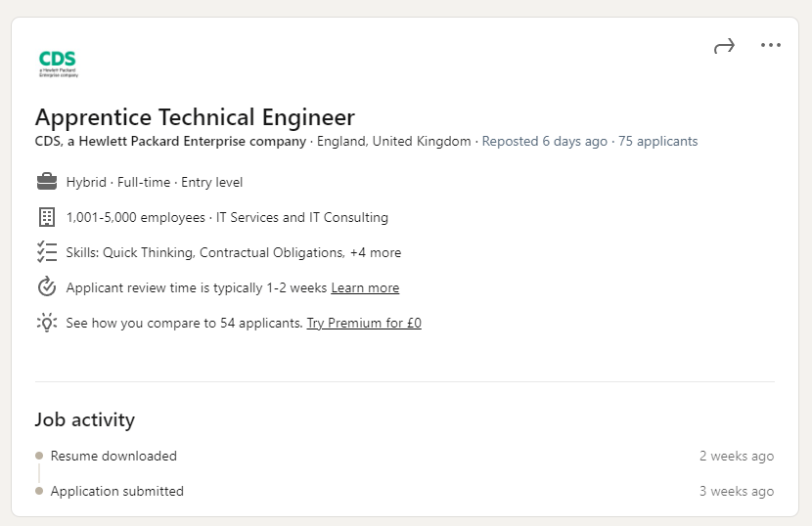Click the Try Premium for £0 link
The width and height of the screenshot is (812, 526).
pyautogui.click(x=364, y=323)
